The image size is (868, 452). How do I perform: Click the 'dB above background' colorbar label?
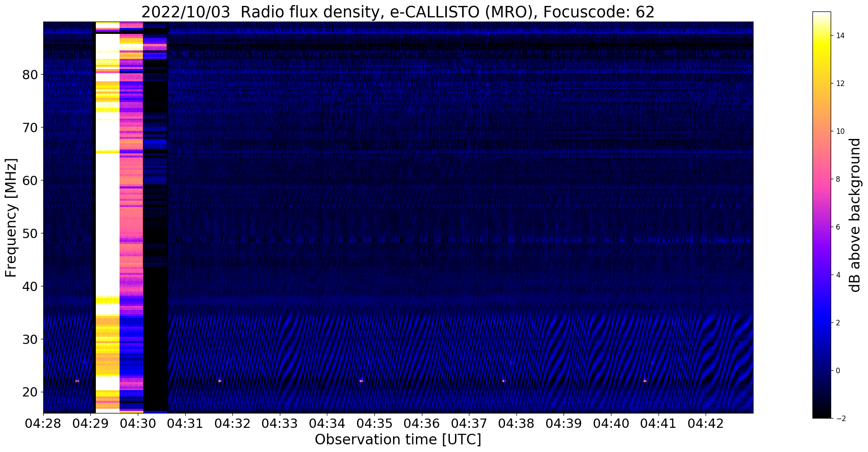click(855, 215)
